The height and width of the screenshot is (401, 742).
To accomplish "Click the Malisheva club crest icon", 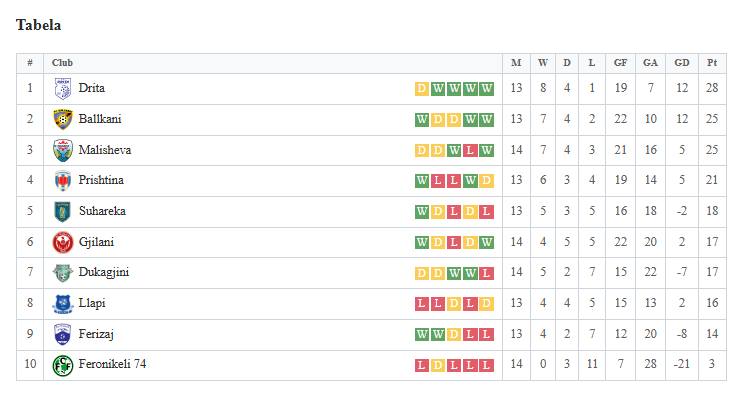I will pos(62,150).
